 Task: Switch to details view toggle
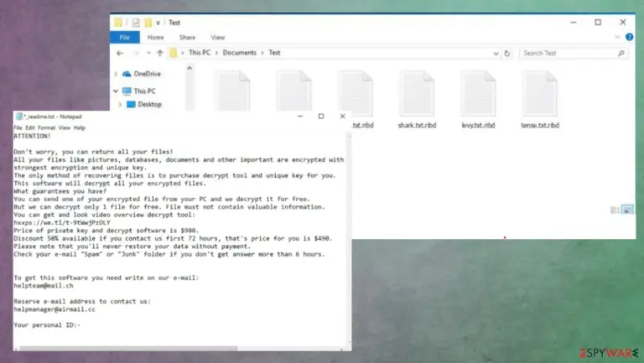click(x=615, y=210)
